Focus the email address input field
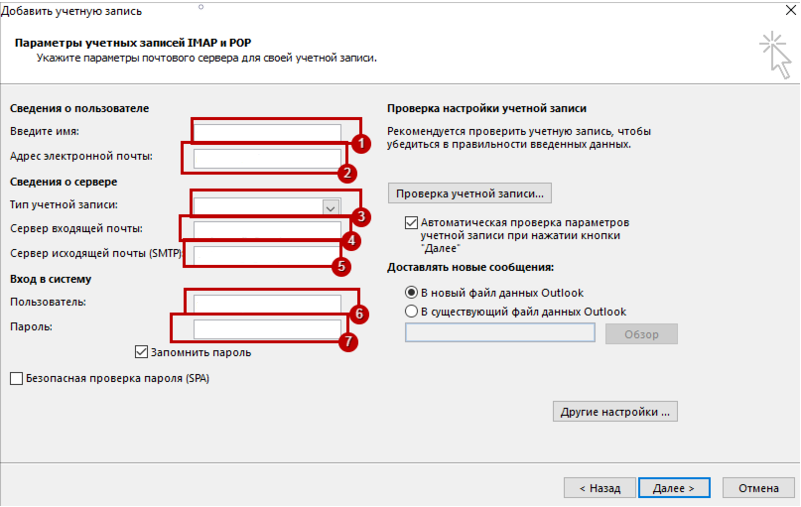The height and width of the screenshot is (507, 801). [267, 158]
